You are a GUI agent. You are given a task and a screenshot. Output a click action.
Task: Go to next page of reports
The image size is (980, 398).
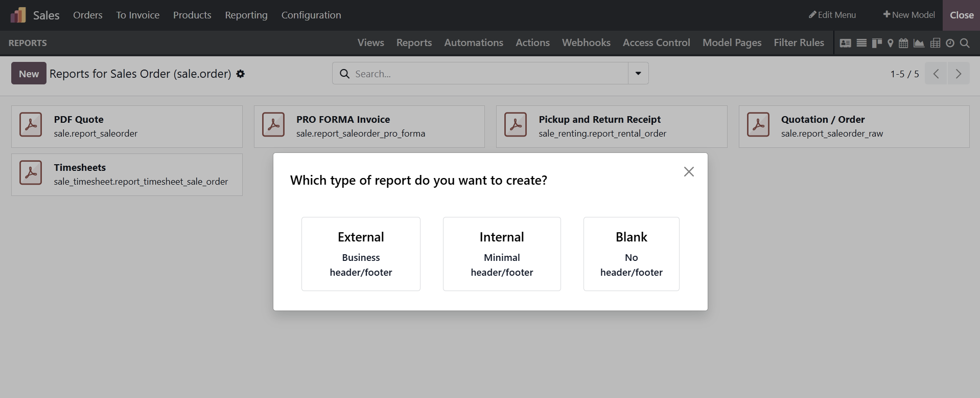[x=959, y=74]
